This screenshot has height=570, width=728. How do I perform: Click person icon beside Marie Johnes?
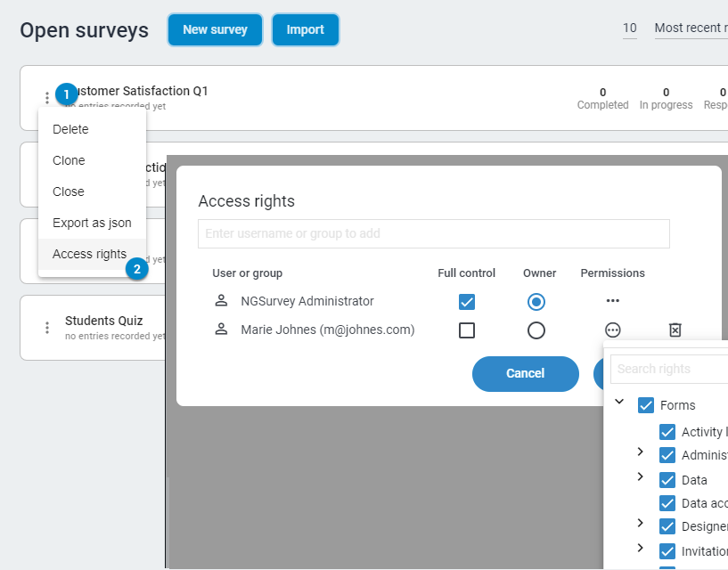click(221, 330)
